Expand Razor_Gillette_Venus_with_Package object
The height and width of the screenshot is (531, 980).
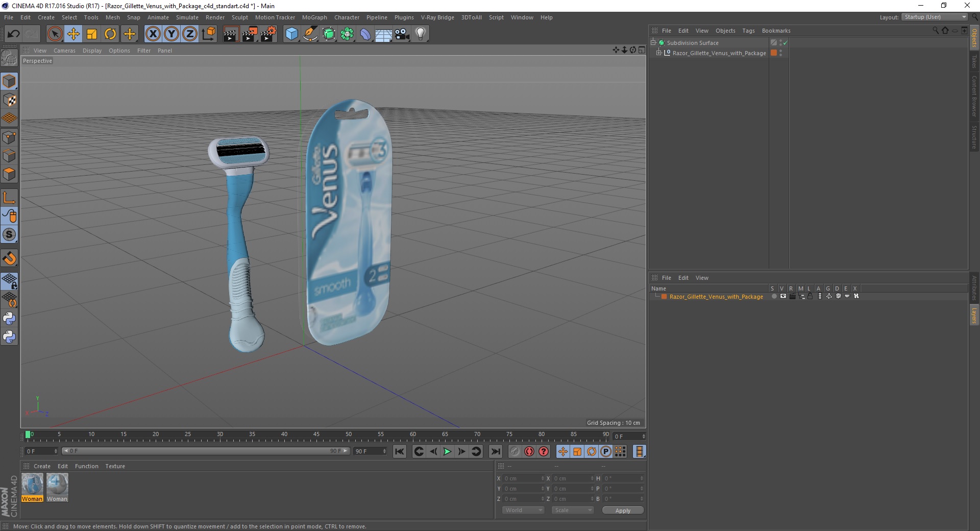(x=659, y=53)
